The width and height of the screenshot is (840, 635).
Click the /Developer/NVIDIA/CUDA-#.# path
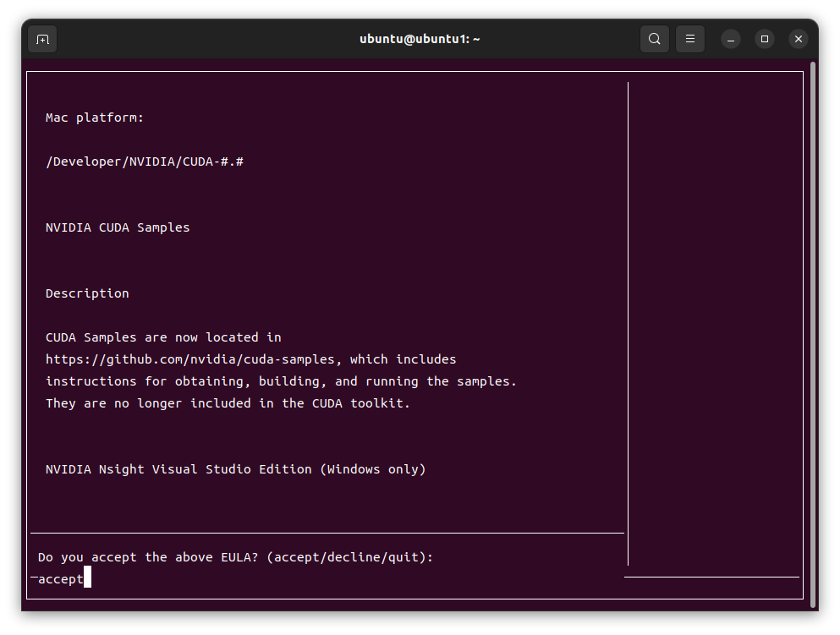click(x=145, y=161)
